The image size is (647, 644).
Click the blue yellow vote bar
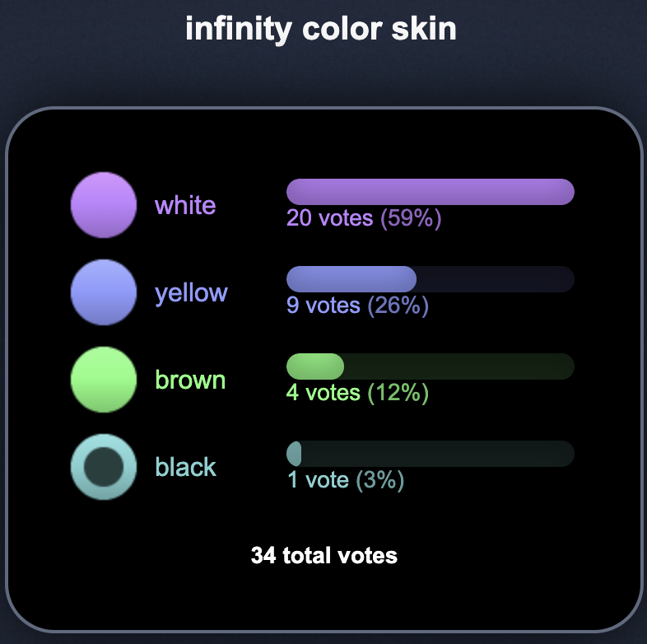(351, 279)
